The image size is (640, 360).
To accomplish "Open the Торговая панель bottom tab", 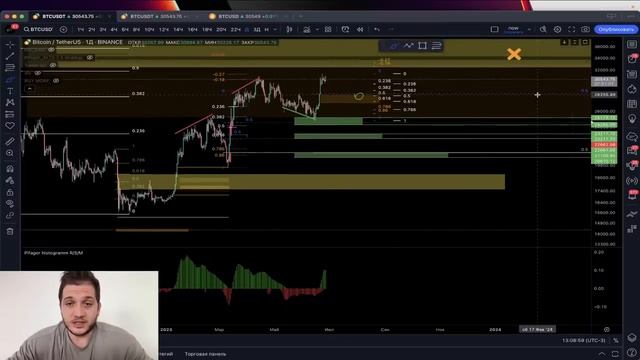I will [205, 354].
